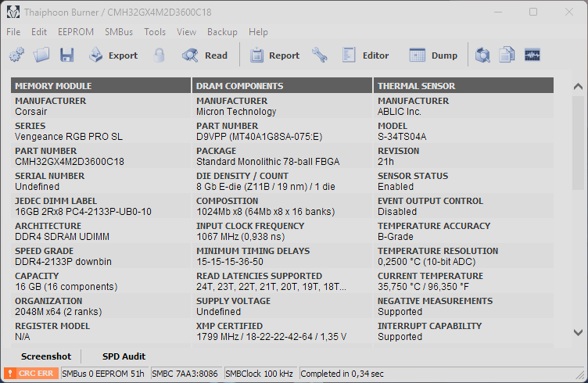
Task: Click the settings gears toolbar icon
Action: pyautogui.click(x=16, y=55)
